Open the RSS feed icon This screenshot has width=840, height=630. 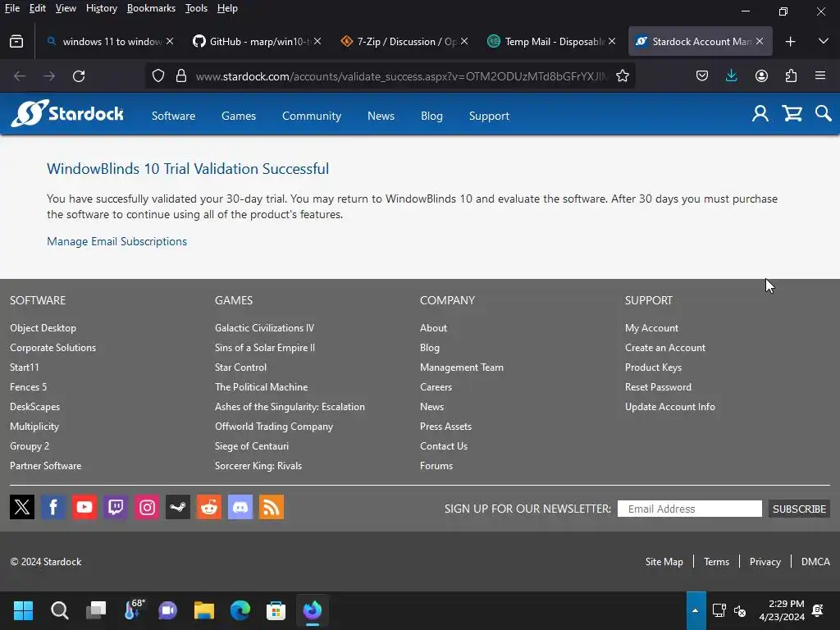[272, 507]
